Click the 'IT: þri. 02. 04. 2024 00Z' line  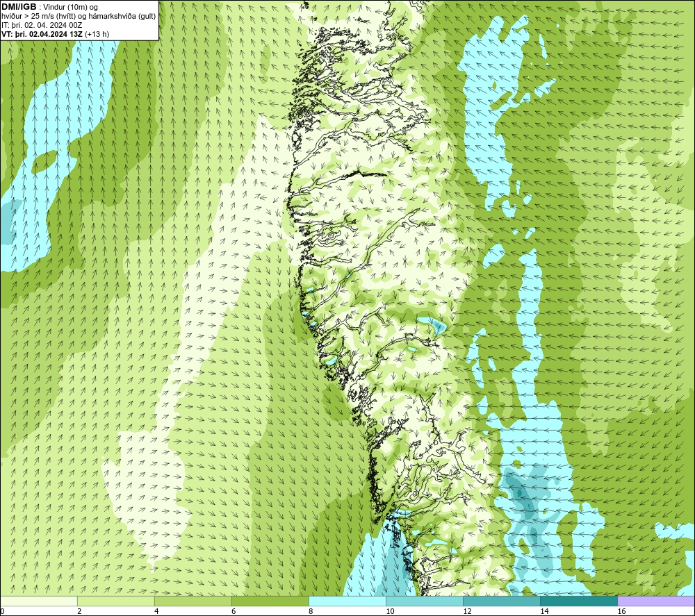coord(42,25)
